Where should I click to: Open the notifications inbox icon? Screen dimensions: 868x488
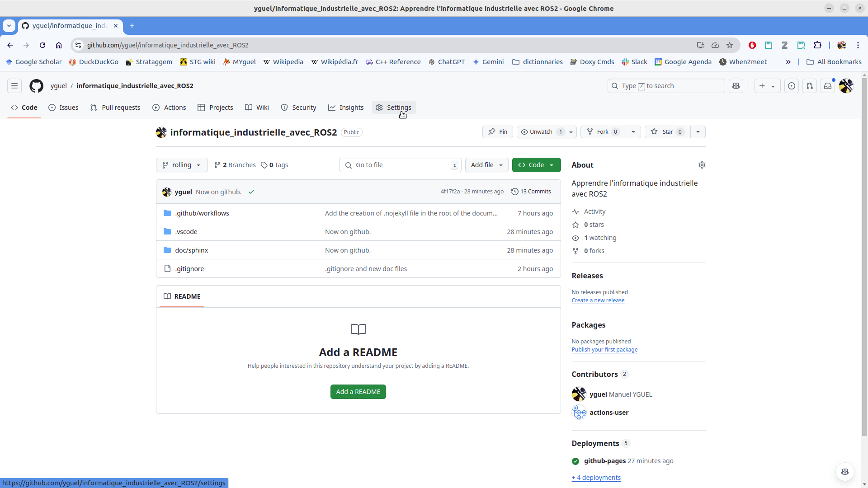(x=828, y=86)
